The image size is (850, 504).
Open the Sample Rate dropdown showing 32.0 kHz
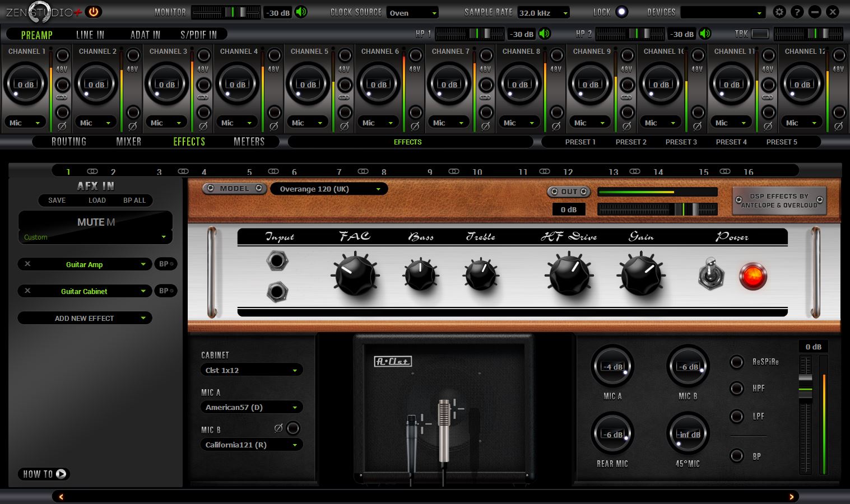pyautogui.click(x=543, y=12)
